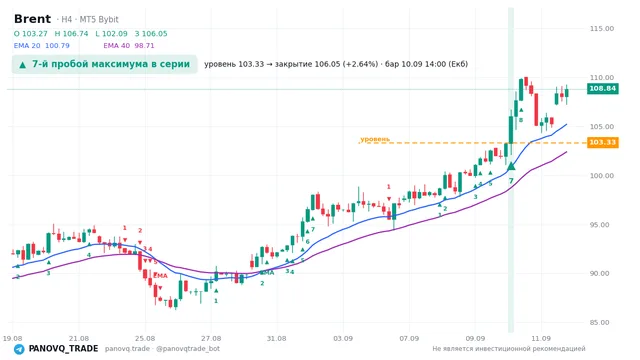
Task: Click the 105.00 price axis label
Action: point(602,127)
